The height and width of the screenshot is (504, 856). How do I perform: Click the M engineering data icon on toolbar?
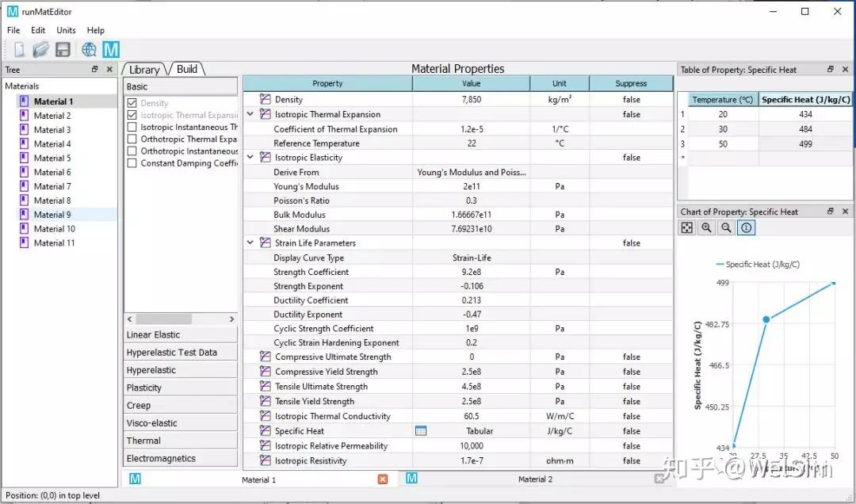click(111, 48)
